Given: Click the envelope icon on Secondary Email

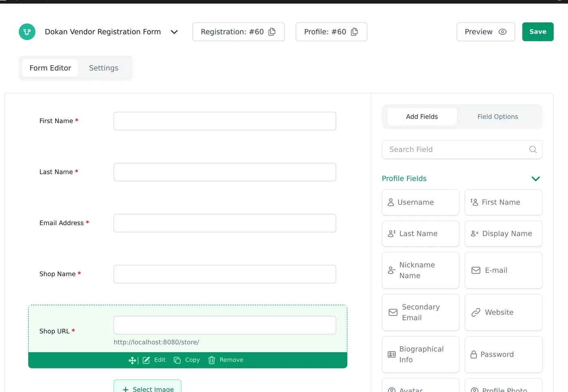Looking at the screenshot, I should 393,313.
